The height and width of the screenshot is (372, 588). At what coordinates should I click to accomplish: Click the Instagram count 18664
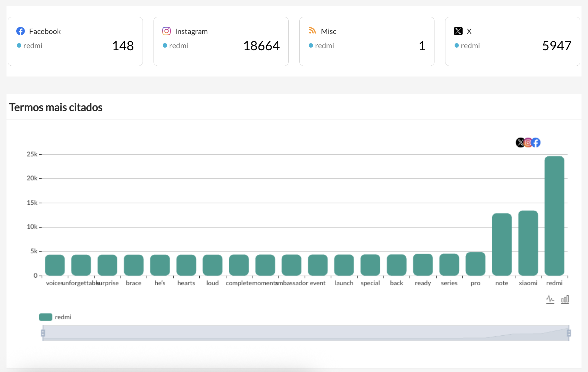click(261, 46)
